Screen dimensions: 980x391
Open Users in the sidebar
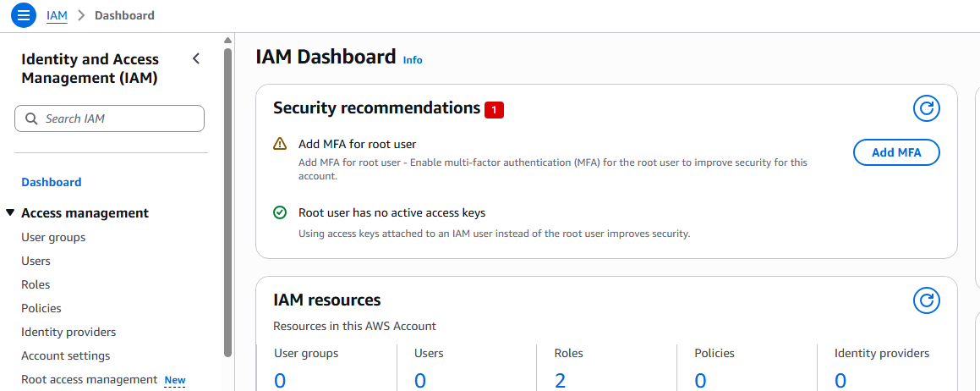pyautogui.click(x=36, y=261)
